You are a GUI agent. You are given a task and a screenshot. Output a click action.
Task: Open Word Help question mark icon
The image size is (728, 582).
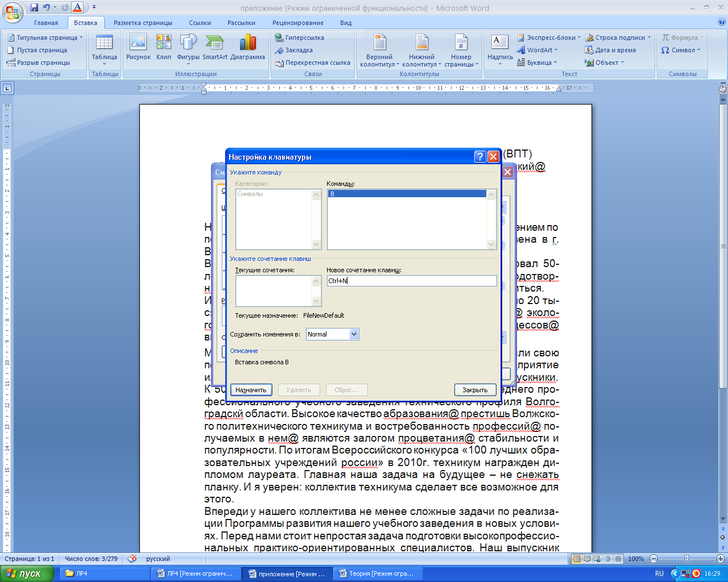(x=722, y=22)
